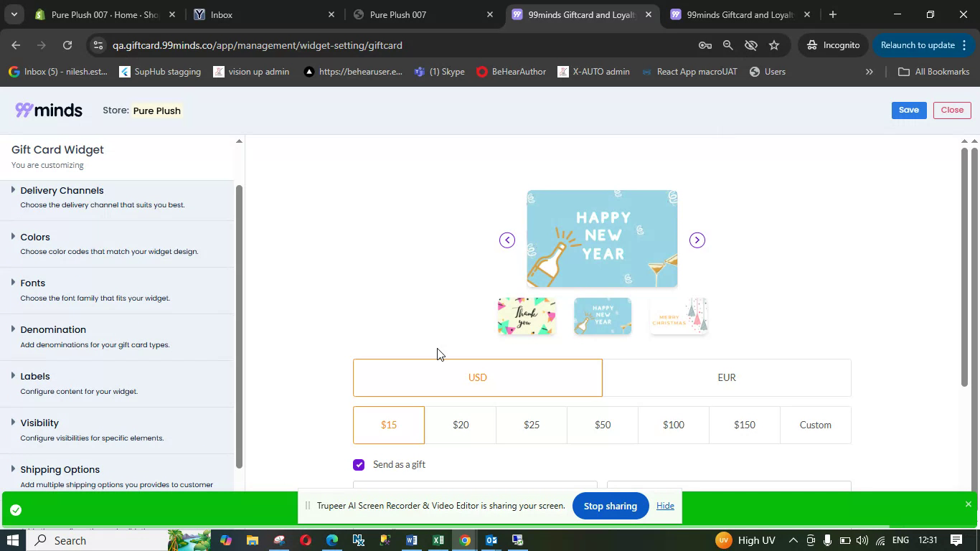Select the Thank You card thumbnail
Image resolution: width=980 pixels, height=551 pixels.
[x=527, y=316]
